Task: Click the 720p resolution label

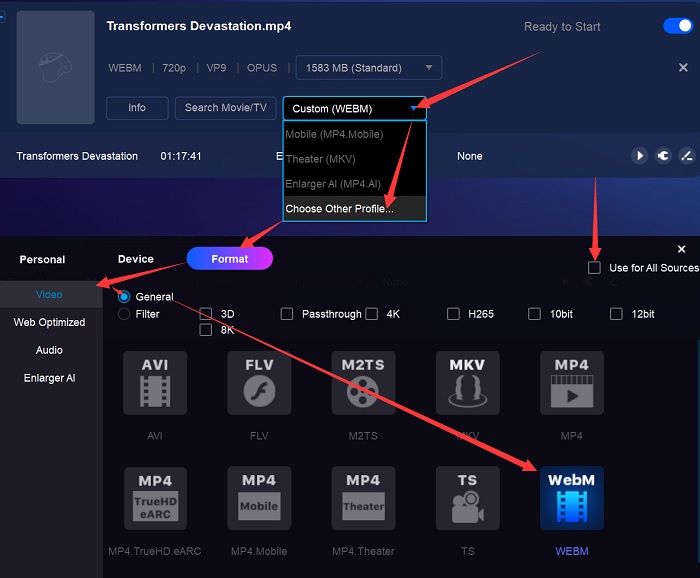Action: 174,68
